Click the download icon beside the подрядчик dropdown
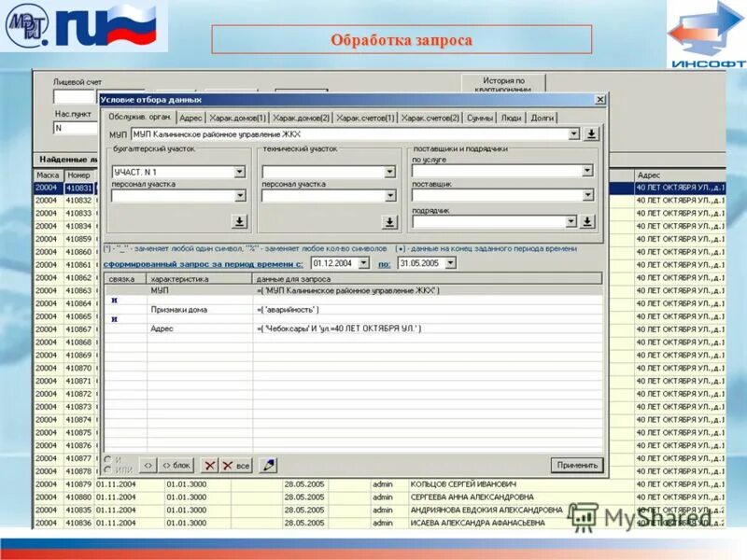The height and width of the screenshot is (560, 747). click(x=587, y=221)
